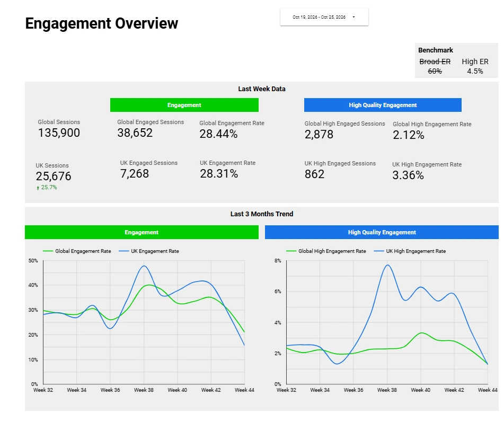504x422 pixels.
Task: Select Global Engagement Rate value 28.44%
Action: click(x=218, y=134)
